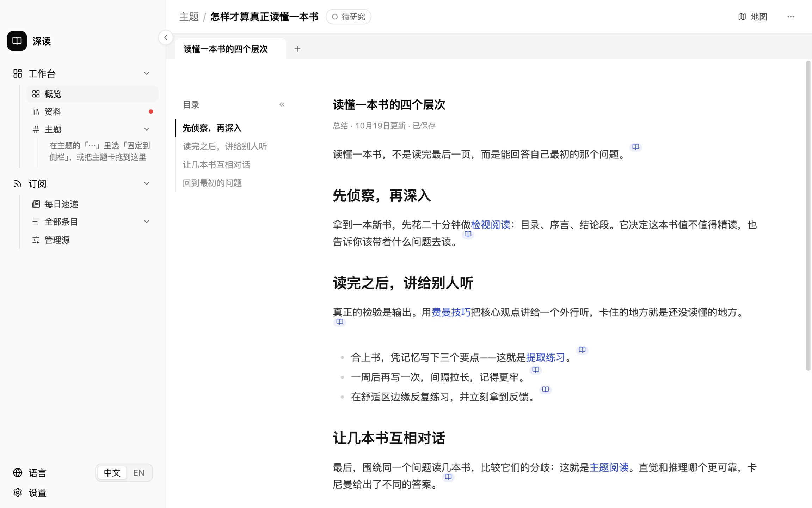Image resolution: width=812 pixels, height=508 pixels.
Task: Jump to 回到最初的问题 in 目录
Action: (x=212, y=183)
